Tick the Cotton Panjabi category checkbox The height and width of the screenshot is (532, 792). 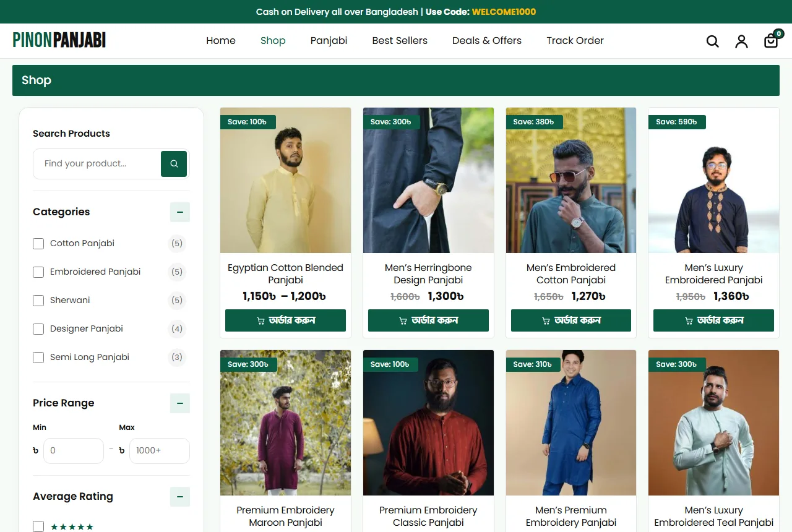coord(38,244)
